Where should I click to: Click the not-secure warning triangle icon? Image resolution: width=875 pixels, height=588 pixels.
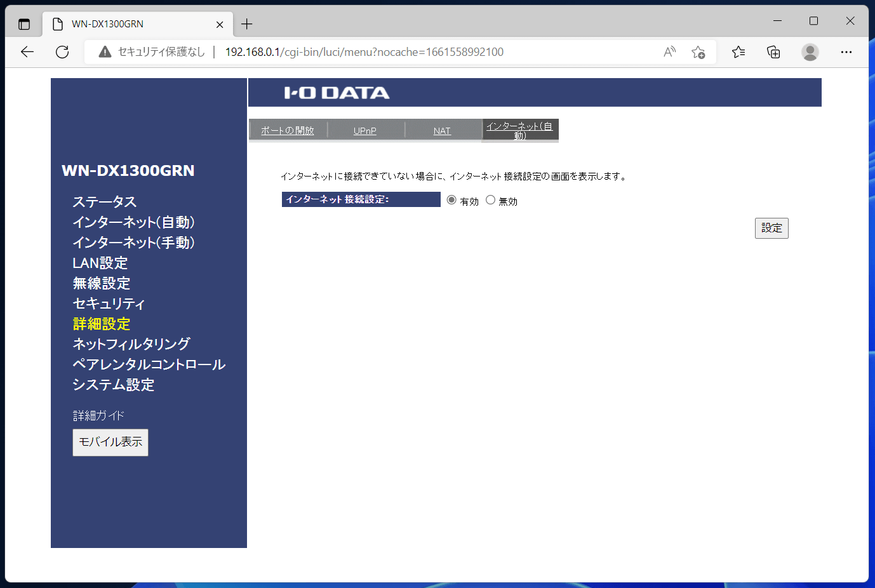coord(105,52)
